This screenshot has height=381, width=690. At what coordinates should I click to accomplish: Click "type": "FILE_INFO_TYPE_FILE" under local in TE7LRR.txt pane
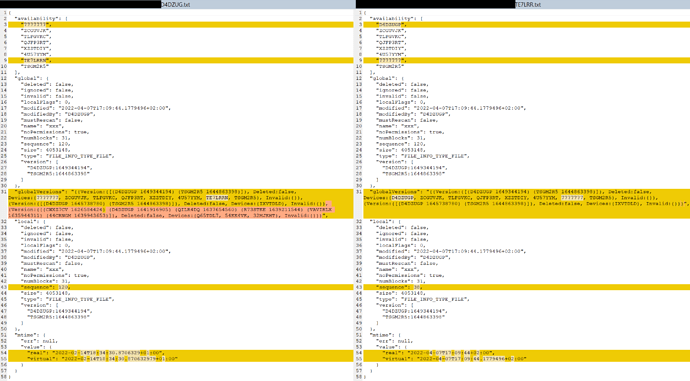point(422,299)
